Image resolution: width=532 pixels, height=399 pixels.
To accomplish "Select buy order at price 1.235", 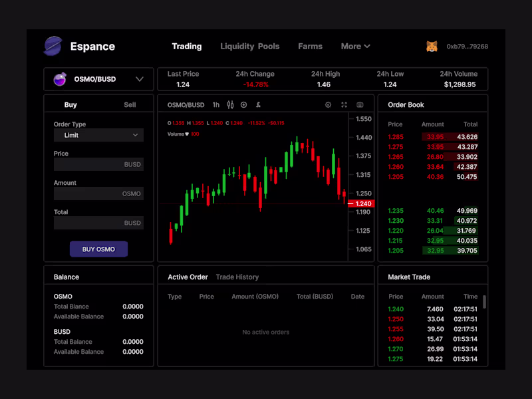I will click(433, 211).
